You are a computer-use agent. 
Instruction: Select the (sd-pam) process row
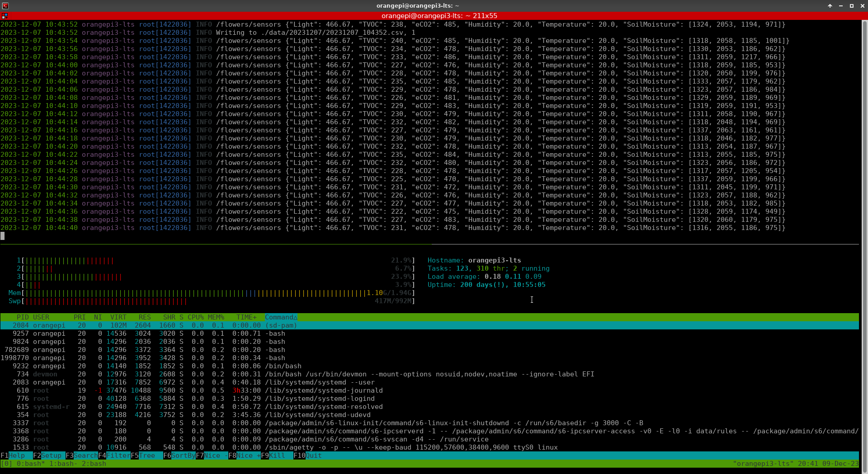pos(429,325)
